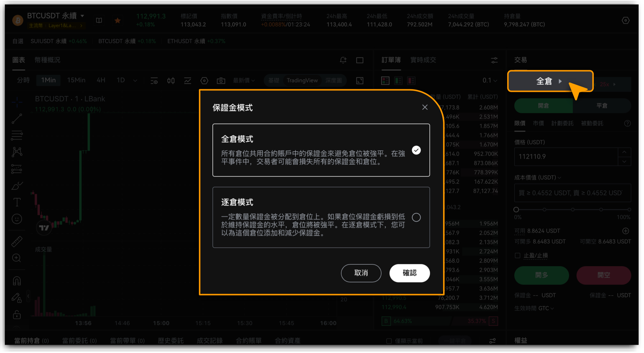
Task: Select the cross margin mode (全倉模式) radio
Action: pos(416,150)
